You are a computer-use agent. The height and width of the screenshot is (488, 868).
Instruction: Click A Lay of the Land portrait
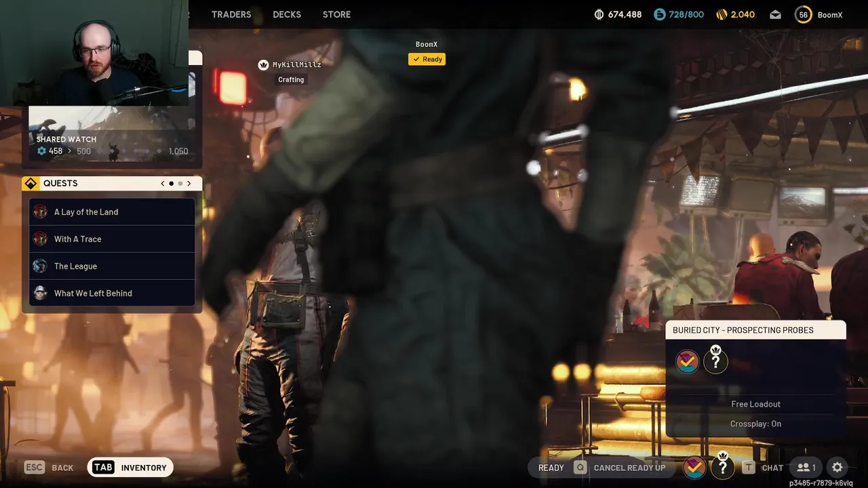coord(40,211)
